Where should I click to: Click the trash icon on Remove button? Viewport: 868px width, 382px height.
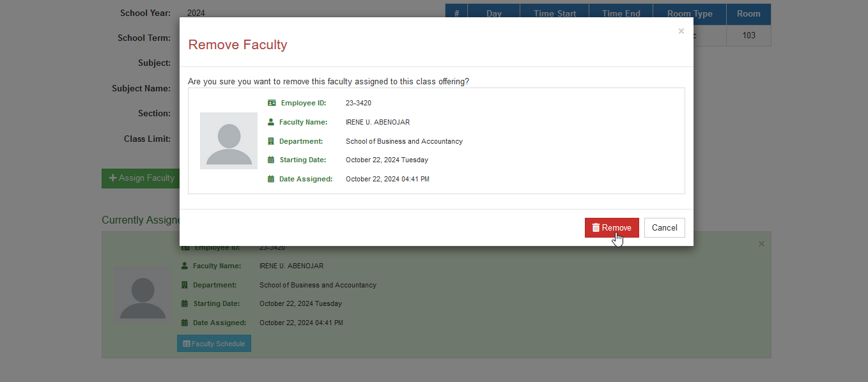point(596,228)
